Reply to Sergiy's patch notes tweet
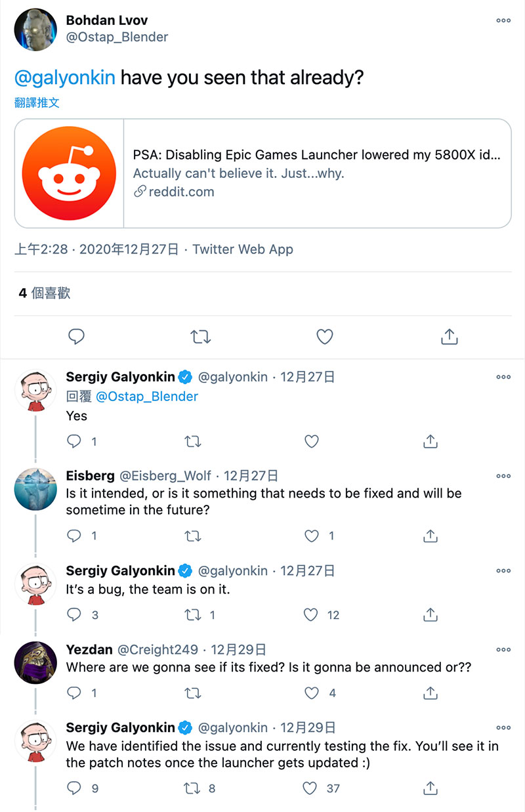Screen dimensions: 525x812 point(75,788)
